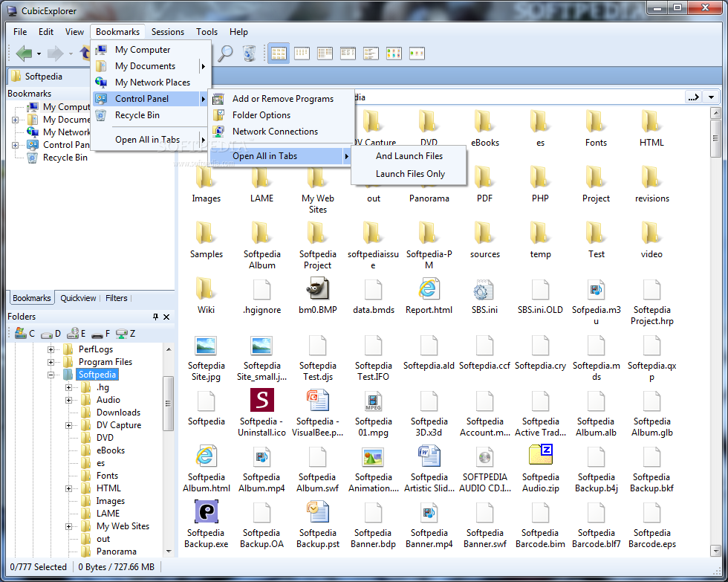
Task: Expand the My Documents bookmark node
Action: click(16, 120)
